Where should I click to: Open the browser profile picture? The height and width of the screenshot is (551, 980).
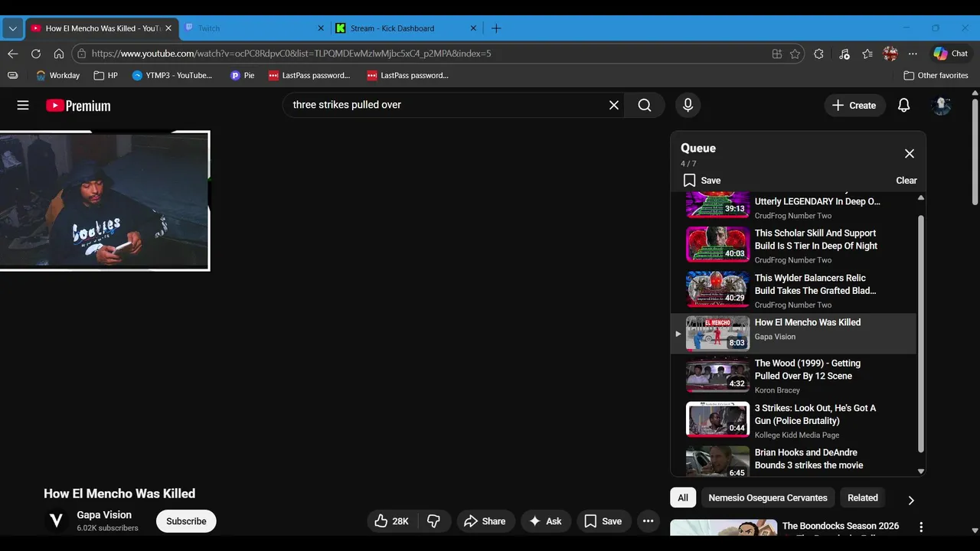tap(890, 54)
